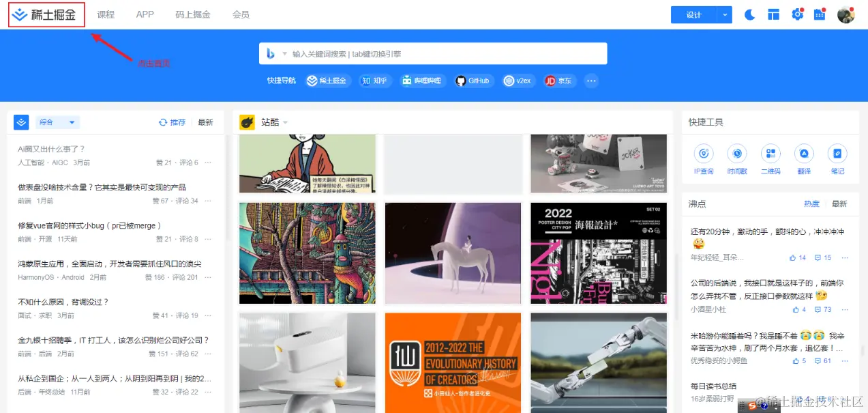Switch the 沸点 panel to the 最新 tab
This screenshot has width=868, height=413.
[x=839, y=203]
